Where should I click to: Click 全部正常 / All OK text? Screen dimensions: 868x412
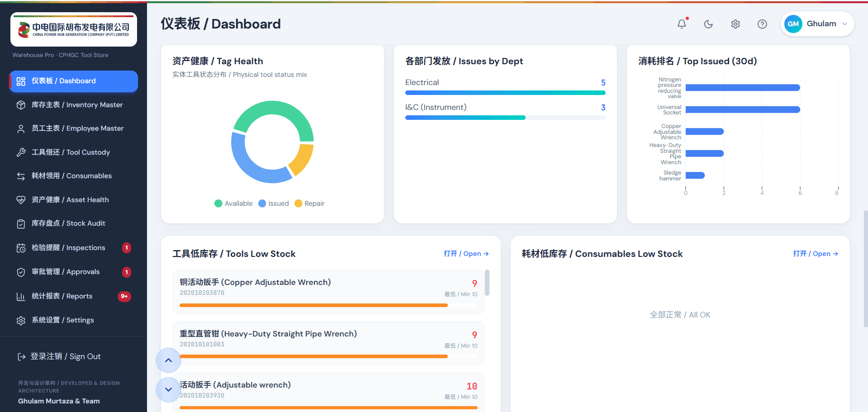pyautogui.click(x=680, y=315)
